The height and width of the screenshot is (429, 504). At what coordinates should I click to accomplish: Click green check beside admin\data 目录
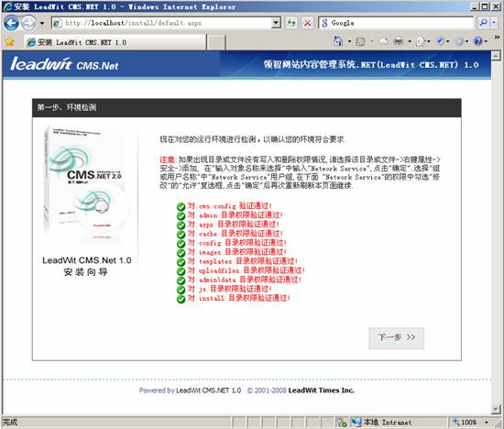(x=181, y=280)
